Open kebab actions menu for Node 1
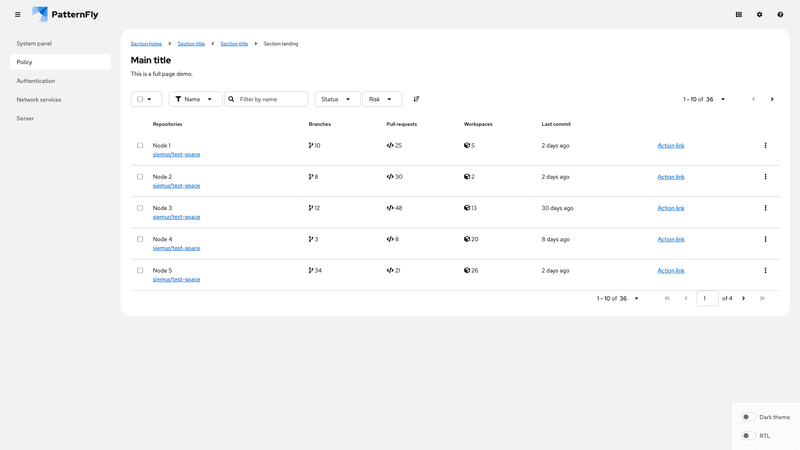The height and width of the screenshot is (450, 800). (765, 145)
